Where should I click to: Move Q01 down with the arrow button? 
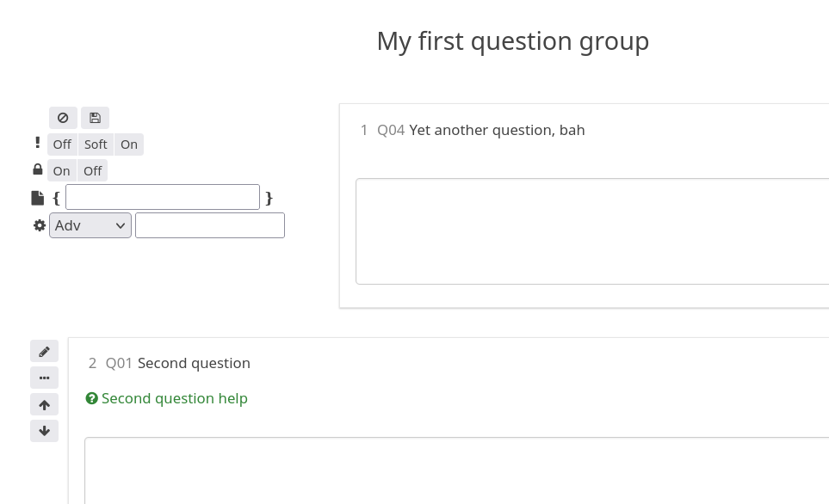pyautogui.click(x=44, y=431)
